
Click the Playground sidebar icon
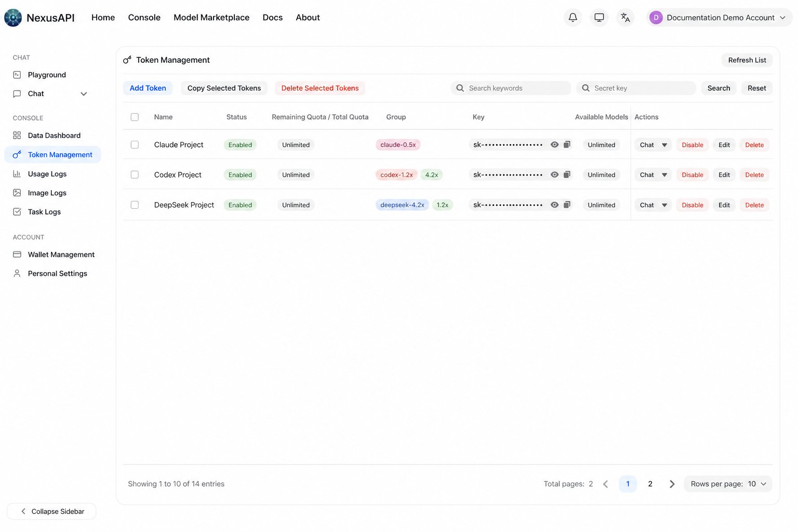[x=17, y=75]
